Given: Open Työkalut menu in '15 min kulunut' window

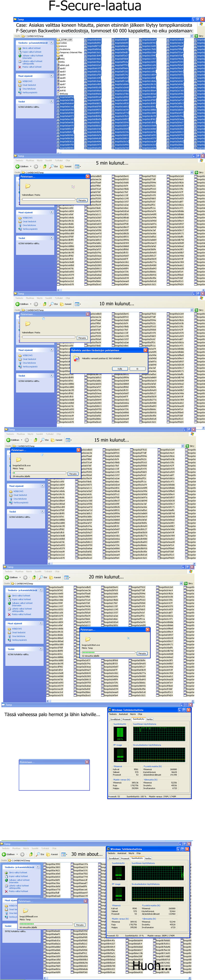Looking at the screenshot, I should click(x=50, y=434).
